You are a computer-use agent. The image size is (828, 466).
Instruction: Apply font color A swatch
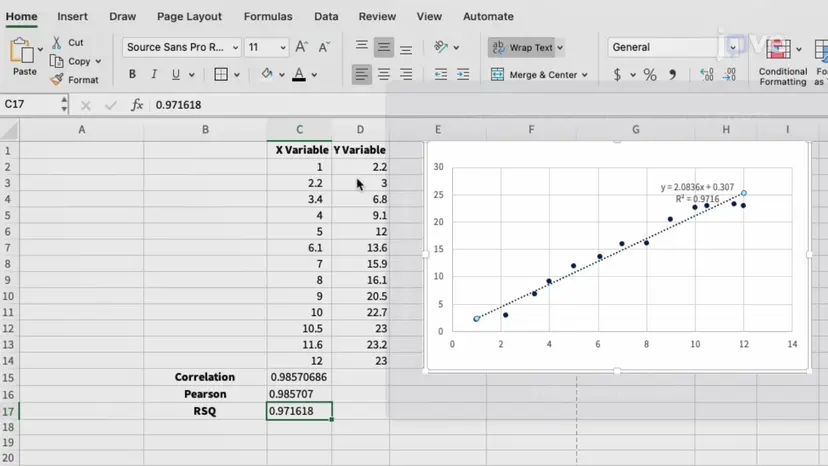(x=299, y=74)
